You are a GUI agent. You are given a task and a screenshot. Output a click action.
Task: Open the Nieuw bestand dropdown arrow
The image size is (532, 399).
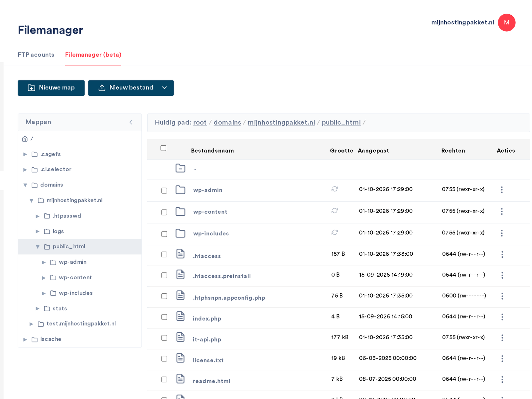(x=164, y=88)
